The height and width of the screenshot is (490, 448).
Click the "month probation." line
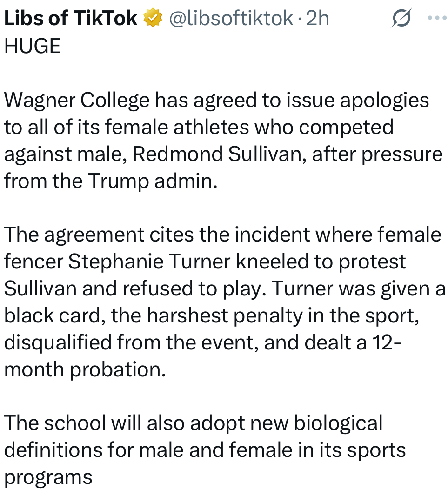pos(85,369)
